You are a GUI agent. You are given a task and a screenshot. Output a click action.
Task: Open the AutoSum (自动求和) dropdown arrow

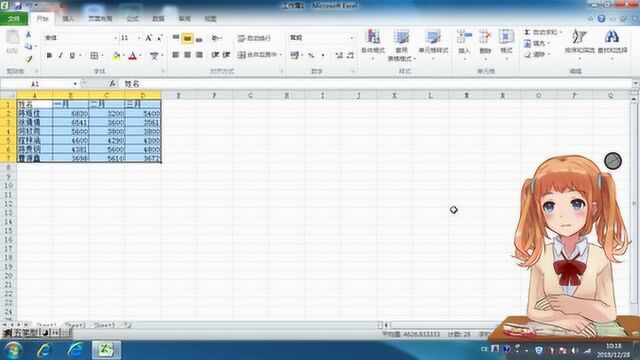click(561, 32)
